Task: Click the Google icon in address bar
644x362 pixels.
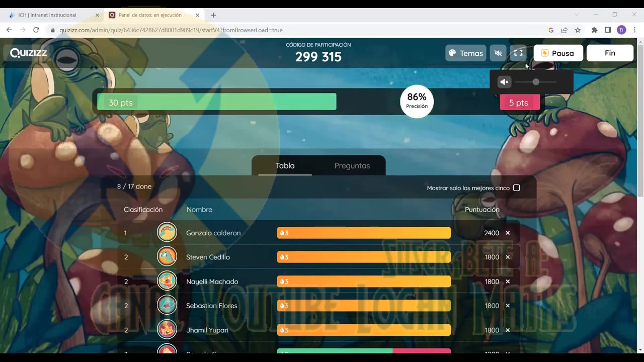Action: 551,30
